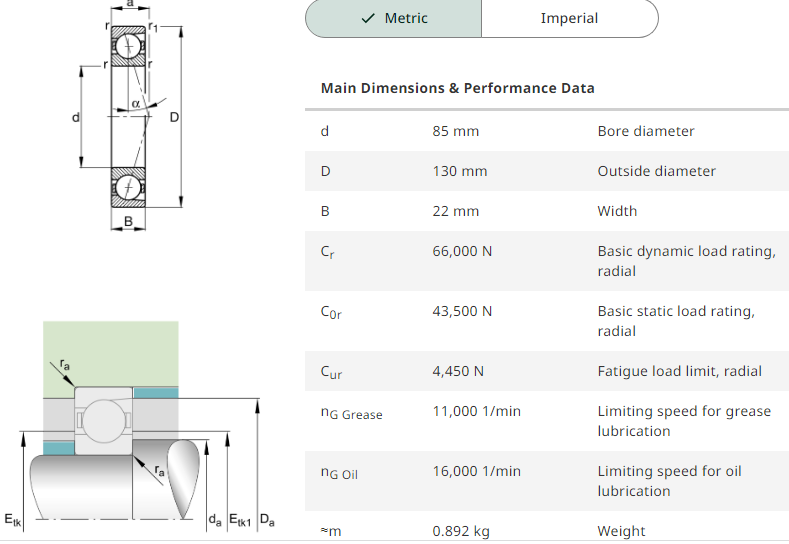This screenshot has width=789, height=544.
Task: Click the Cr dynamic load rating symbol
Action: click(327, 252)
